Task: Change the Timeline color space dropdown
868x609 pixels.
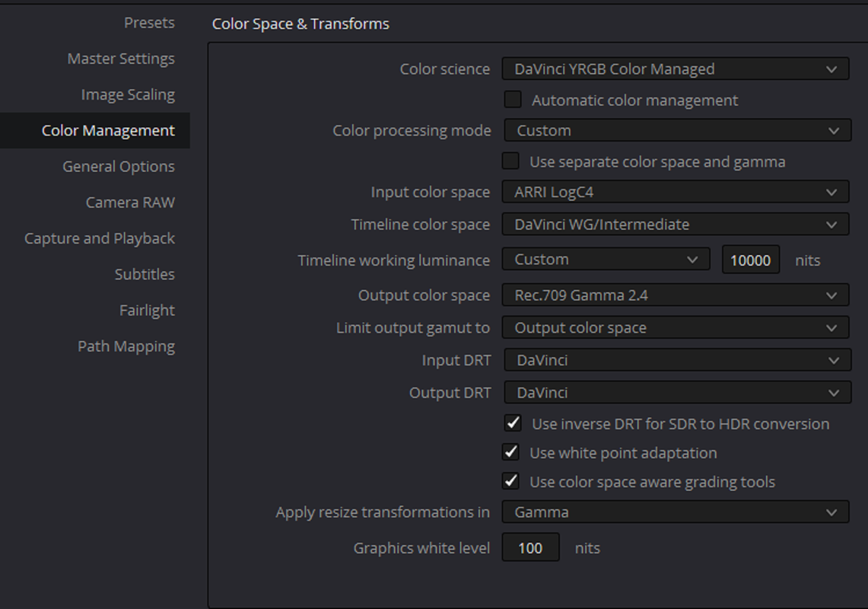Action: tap(676, 225)
